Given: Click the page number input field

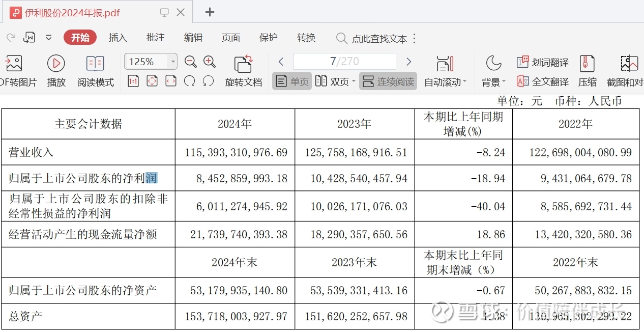Looking at the screenshot, I should (344, 62).
